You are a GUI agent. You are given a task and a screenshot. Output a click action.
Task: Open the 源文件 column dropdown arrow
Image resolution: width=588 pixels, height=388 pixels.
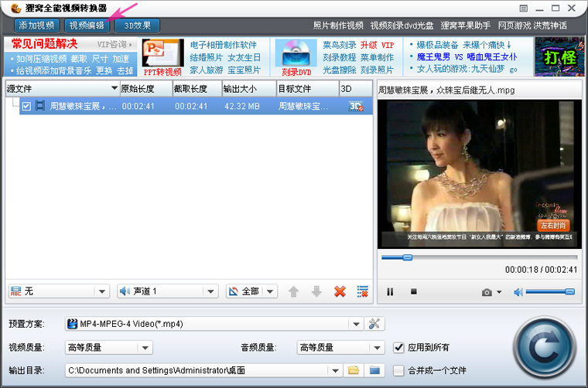(115, 88)
